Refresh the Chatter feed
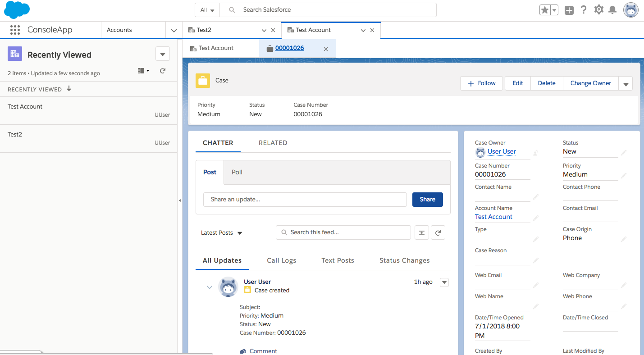 pos(438,232)
